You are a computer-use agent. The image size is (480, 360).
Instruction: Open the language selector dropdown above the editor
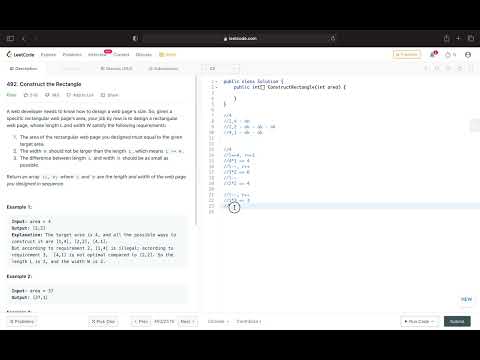coord(221,69)
